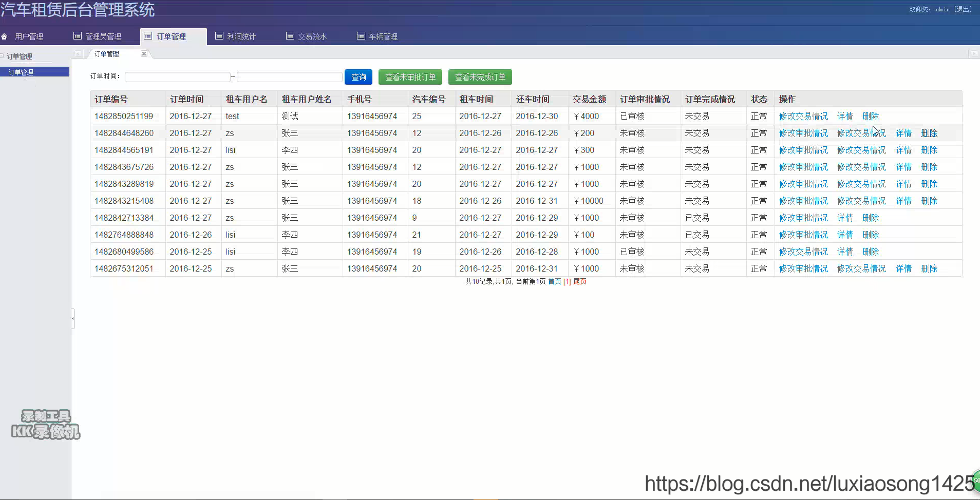Open 详情 for order 1482850251199
The width and height of the screenshot is (980, 500).
tap(845, 116)
